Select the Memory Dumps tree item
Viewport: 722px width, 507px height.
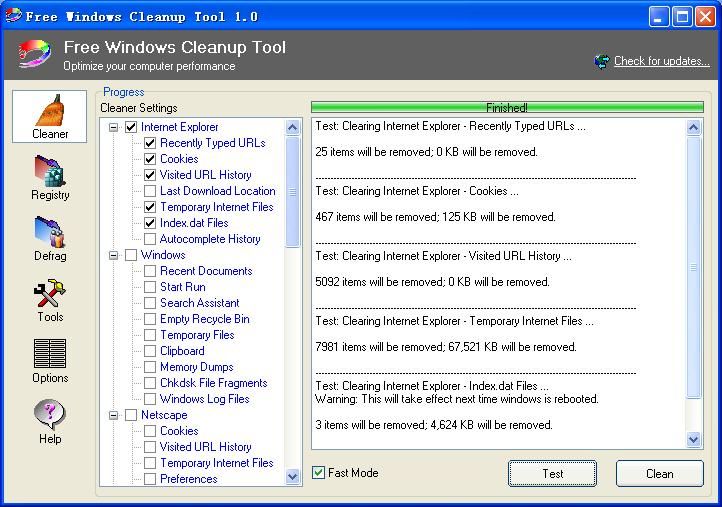196,367
